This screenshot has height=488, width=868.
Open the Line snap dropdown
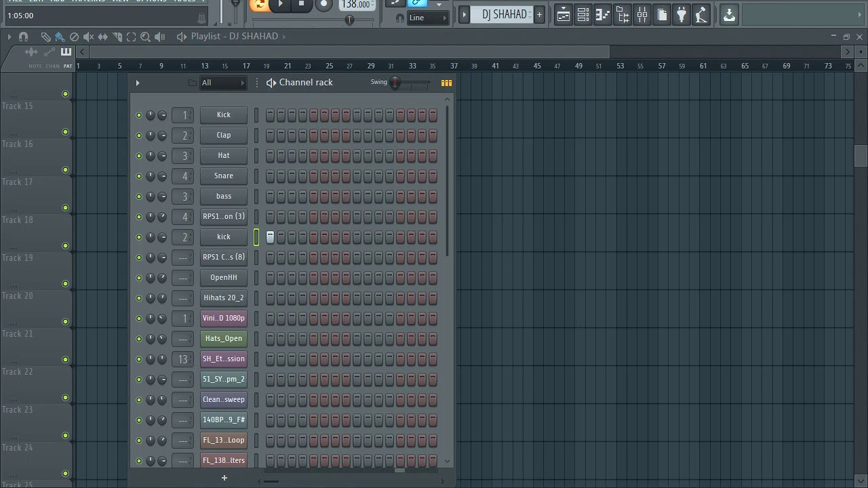click(428, 18)
